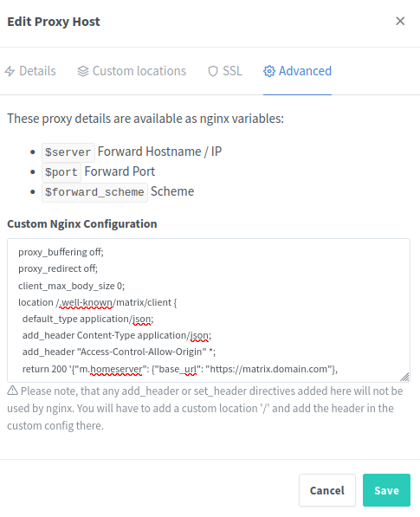Click the textarea resize handle corner
The height and width of the screenshot is (517, 420).
[404, 377]
